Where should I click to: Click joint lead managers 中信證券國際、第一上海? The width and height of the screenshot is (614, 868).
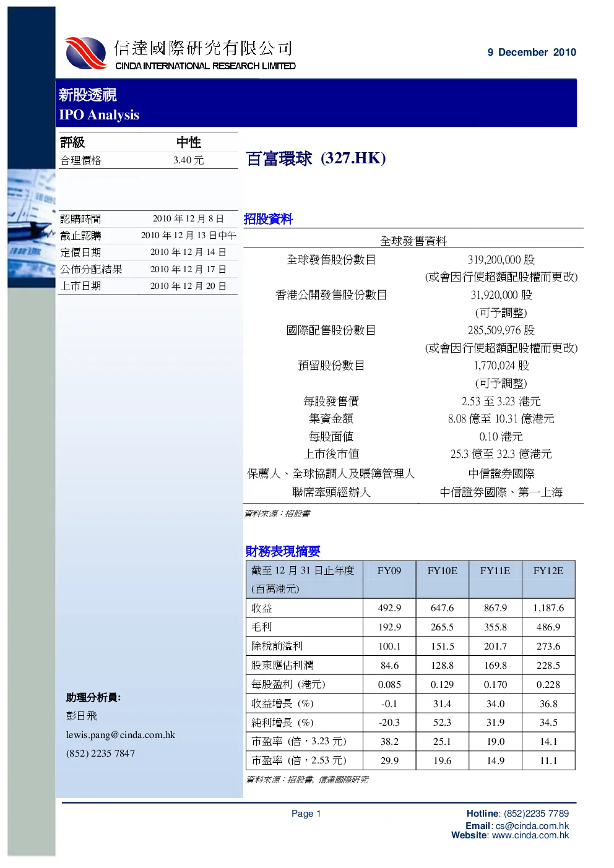(x=501, y=492)
